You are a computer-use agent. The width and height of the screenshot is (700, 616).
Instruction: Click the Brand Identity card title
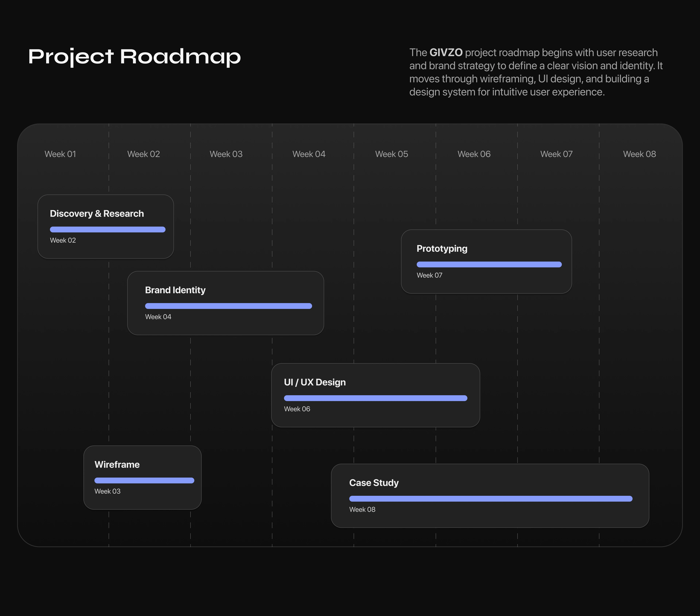point(175,290)
